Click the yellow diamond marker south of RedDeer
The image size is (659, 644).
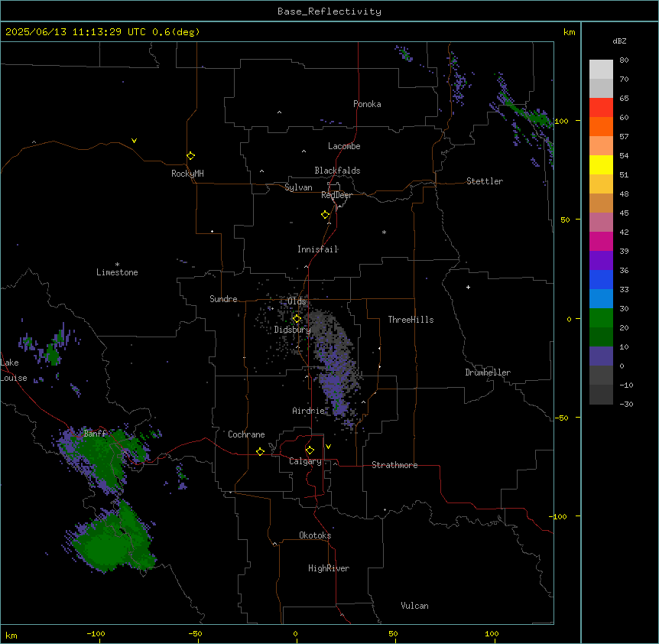(326, 215)
